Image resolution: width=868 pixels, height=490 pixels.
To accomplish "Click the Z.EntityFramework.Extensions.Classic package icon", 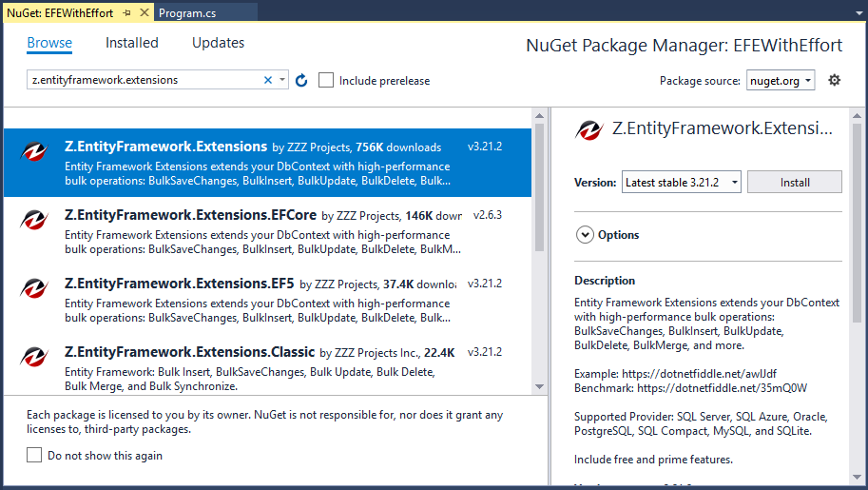I will point(34,357).
